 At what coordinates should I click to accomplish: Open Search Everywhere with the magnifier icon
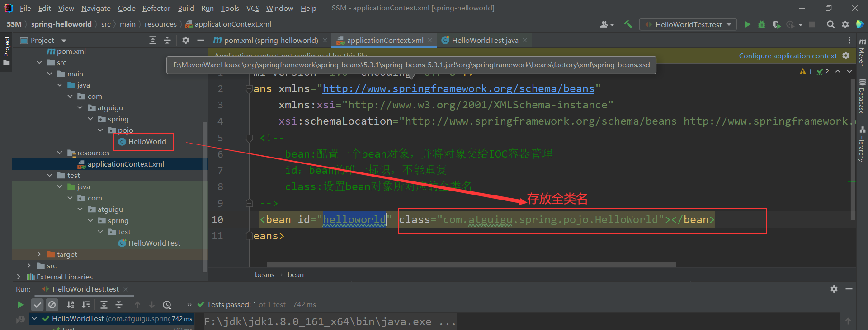[830, 24]
